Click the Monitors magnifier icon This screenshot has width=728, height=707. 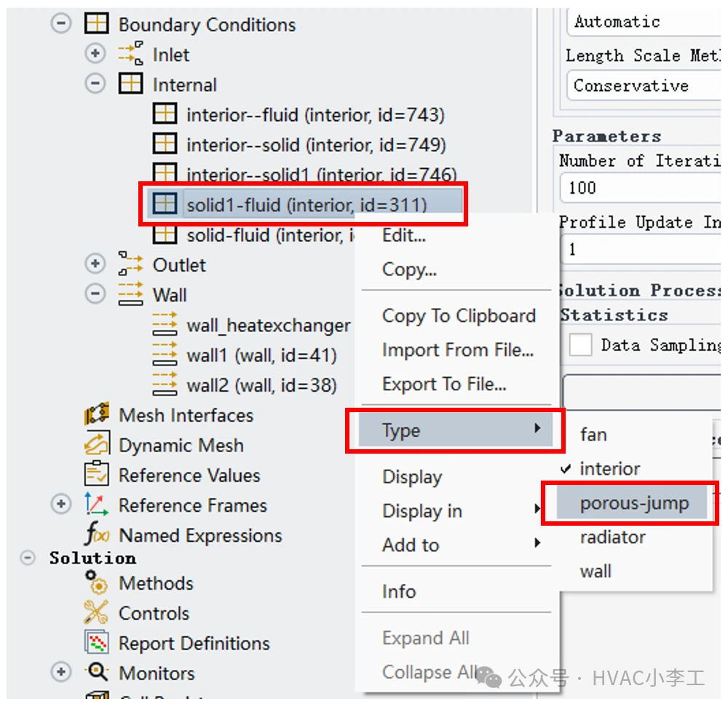pyautogui.click(x=96, y=673)
